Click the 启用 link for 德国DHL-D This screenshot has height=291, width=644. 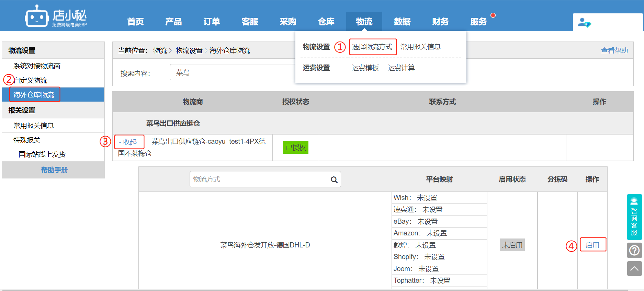point(592,245)
